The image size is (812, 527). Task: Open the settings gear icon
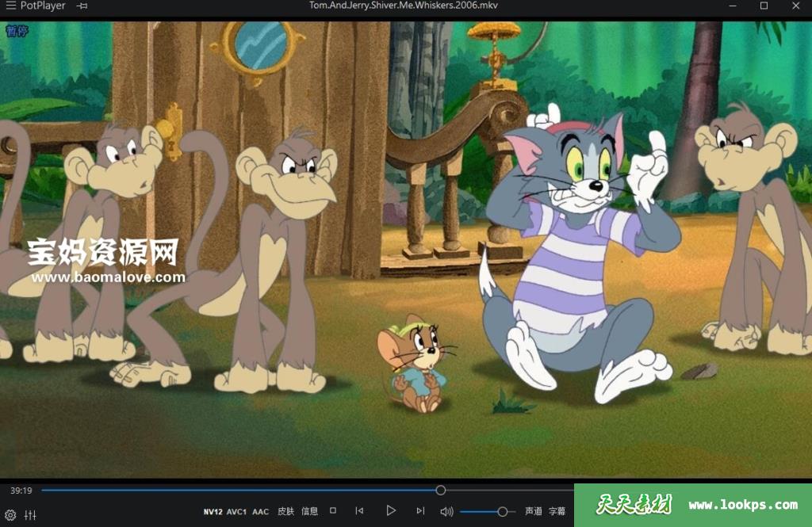[10, 515]
